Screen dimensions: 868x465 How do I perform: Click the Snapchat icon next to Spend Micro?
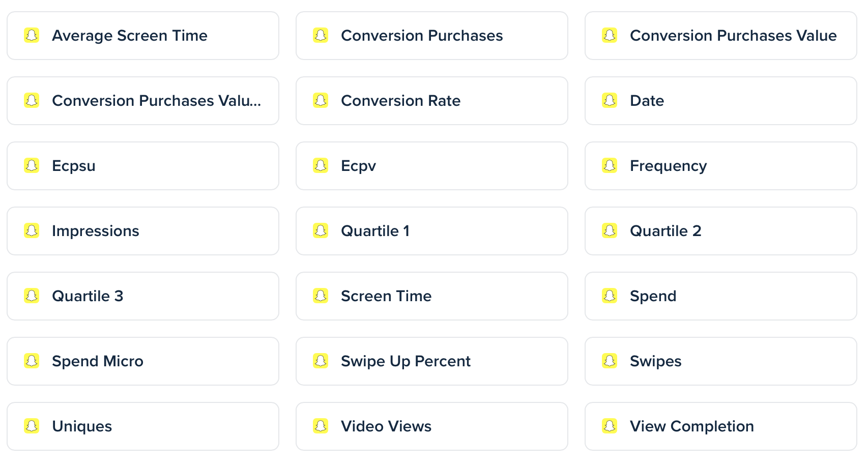point(32,361)
